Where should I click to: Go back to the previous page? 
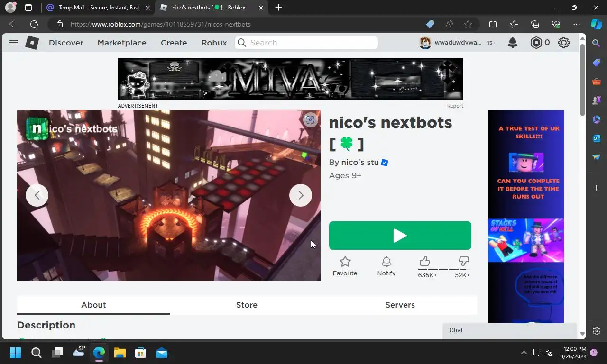pos(13,24)
